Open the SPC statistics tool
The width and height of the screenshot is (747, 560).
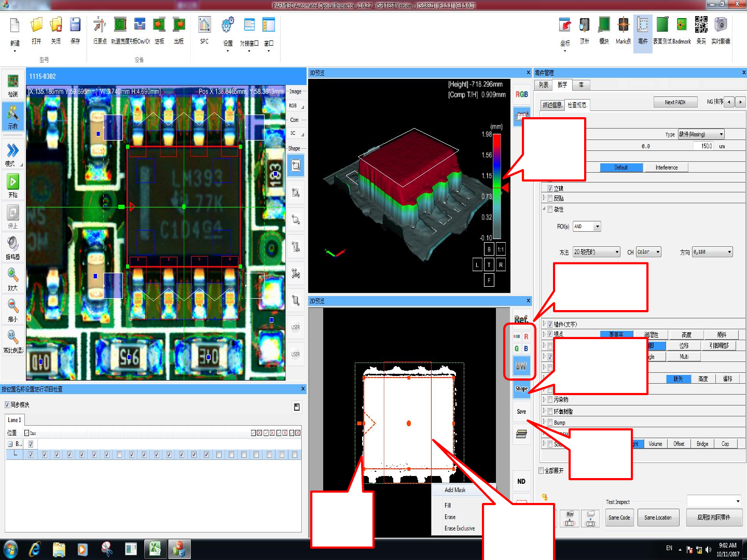(x=204, y=25)
